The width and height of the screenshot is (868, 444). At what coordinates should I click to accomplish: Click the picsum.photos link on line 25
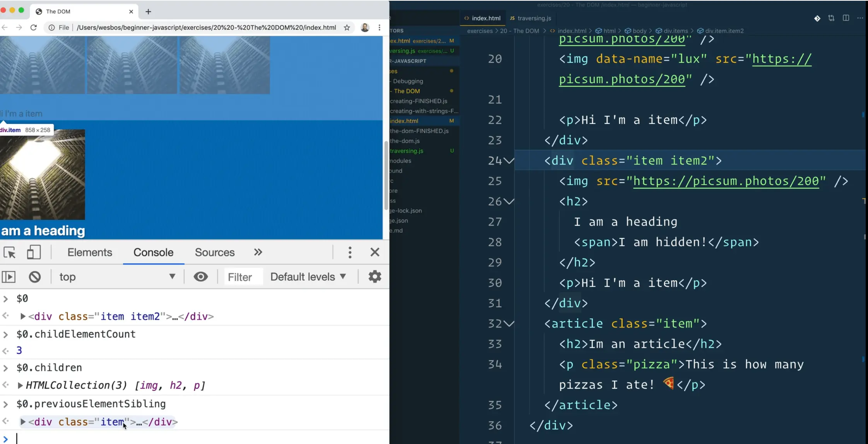tap(726, 181)
